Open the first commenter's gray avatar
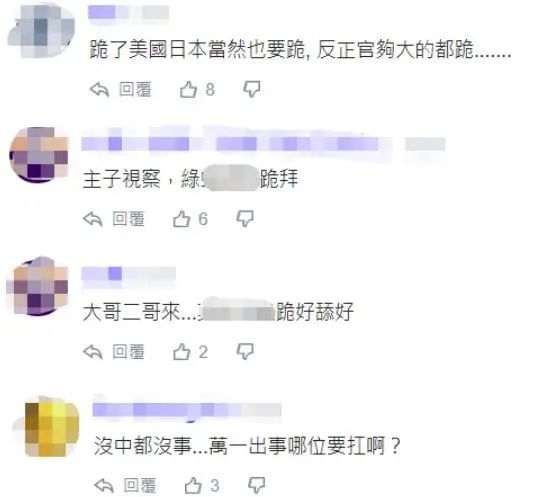Viewport: 543px width, 497px height. click(x=41, y=29)
